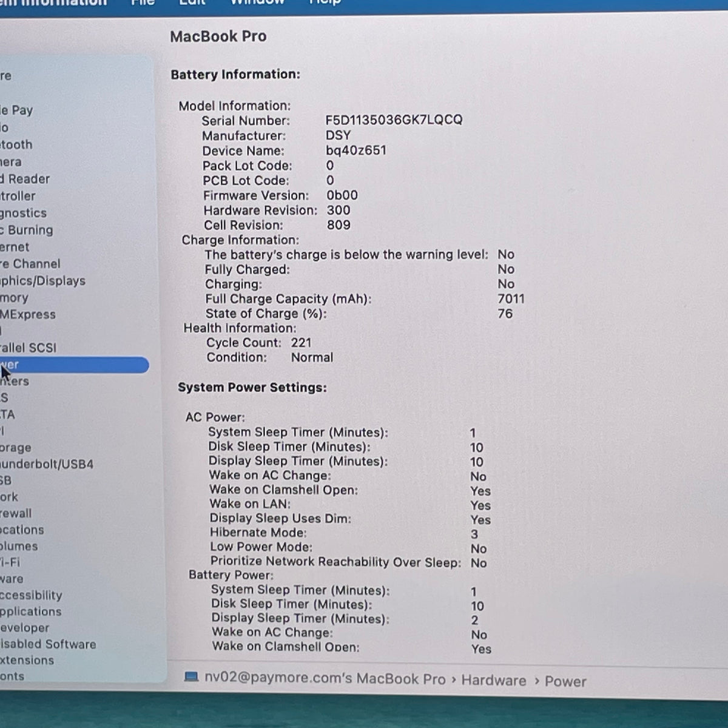The image size is (728, 728).
Task: Select Controller in the sidebar
Action: (x=18, y=196)
